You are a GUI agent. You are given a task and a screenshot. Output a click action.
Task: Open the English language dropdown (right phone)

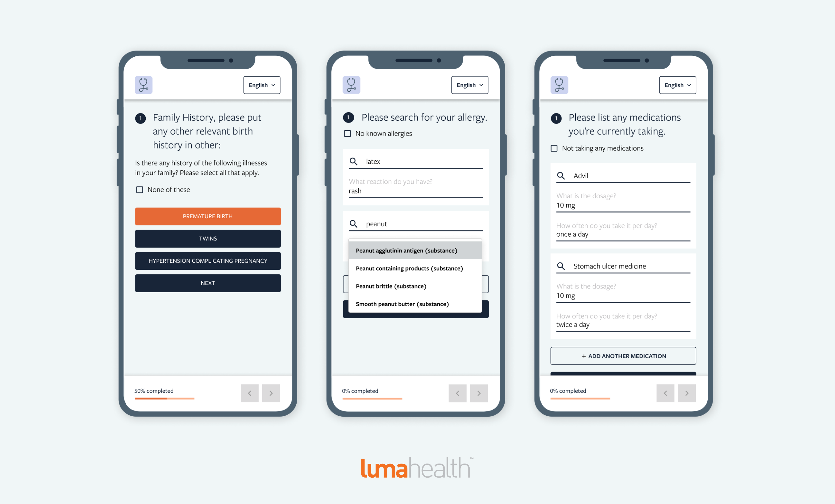pyautogui.click(x=679, y=85)
